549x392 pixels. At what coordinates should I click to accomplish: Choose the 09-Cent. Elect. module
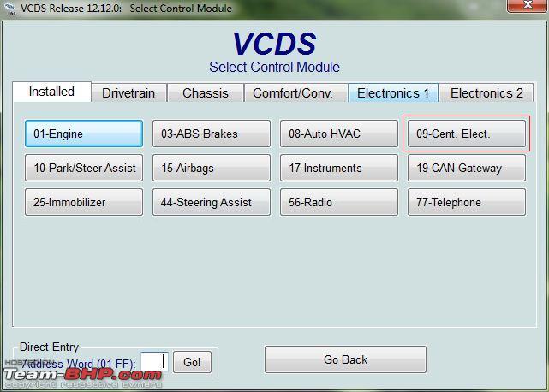click(467, 134)
